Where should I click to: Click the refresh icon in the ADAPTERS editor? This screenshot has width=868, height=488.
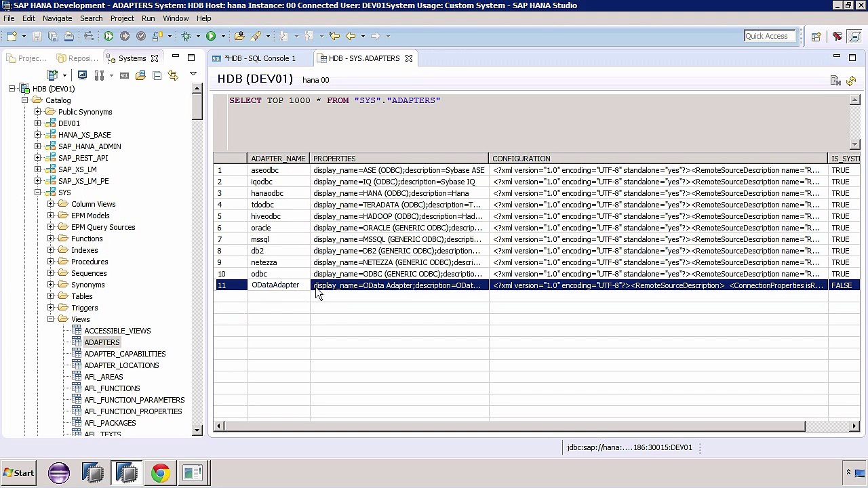[x=851, y=81]
